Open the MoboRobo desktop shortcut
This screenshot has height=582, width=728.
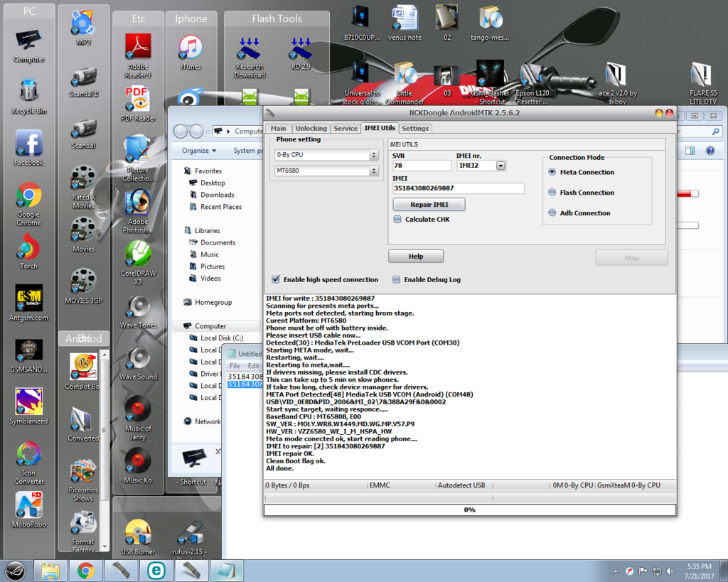point(28,509)
